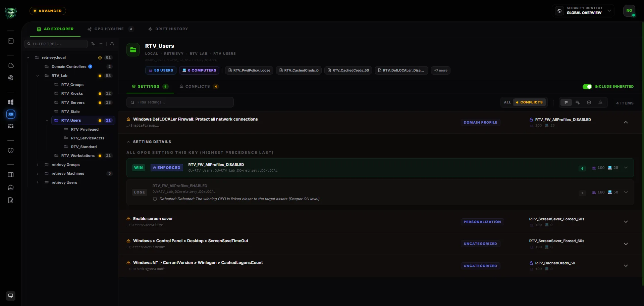Open the shield checkmark security icon
The height and width of the screenshot is (306, 644).
tap(11, 150)
